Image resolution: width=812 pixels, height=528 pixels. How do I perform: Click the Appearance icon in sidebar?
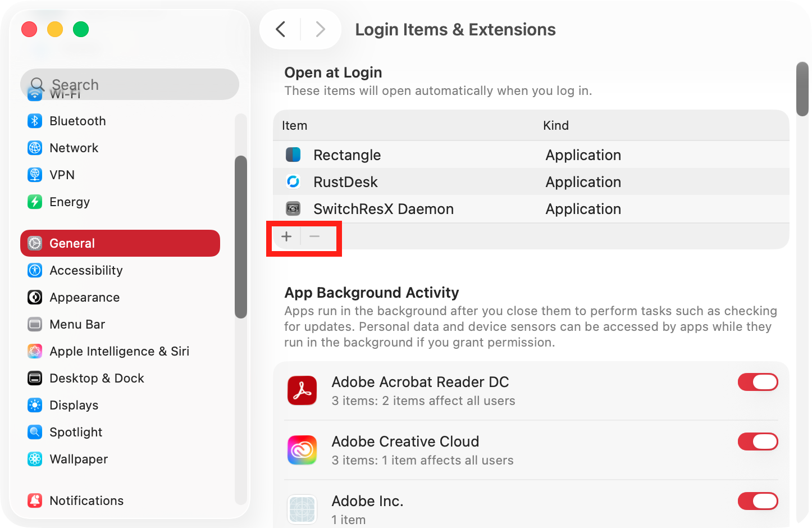click(35, 297)
